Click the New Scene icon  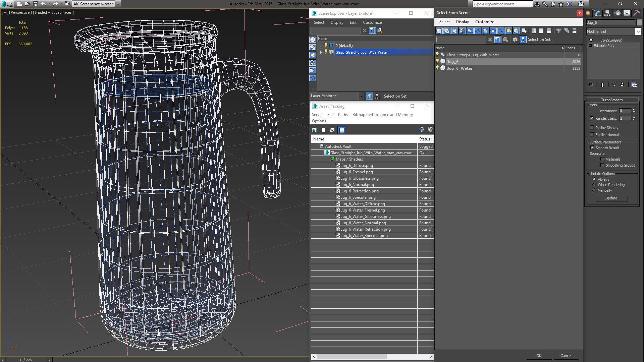point(19,4)
